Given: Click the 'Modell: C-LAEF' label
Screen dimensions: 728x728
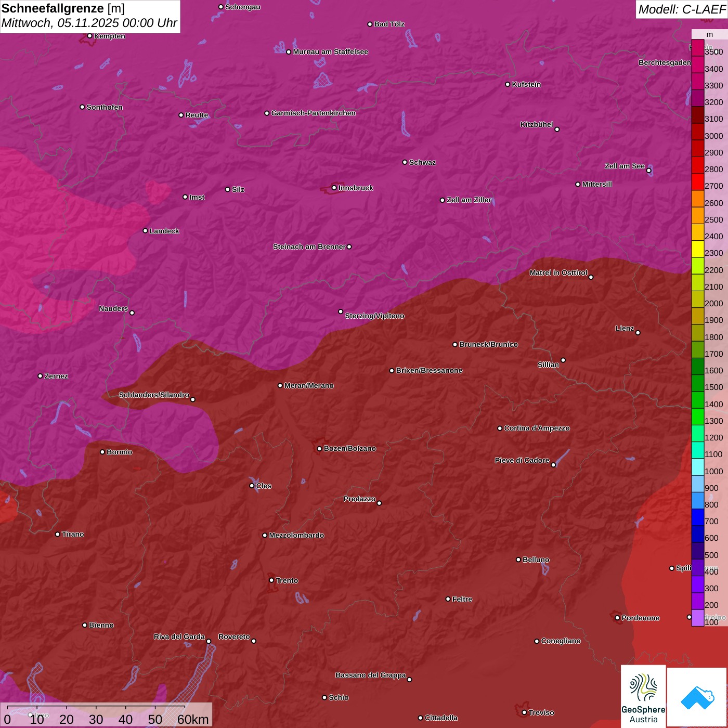Looking at the screenshot, I should (x=682, y=9).
